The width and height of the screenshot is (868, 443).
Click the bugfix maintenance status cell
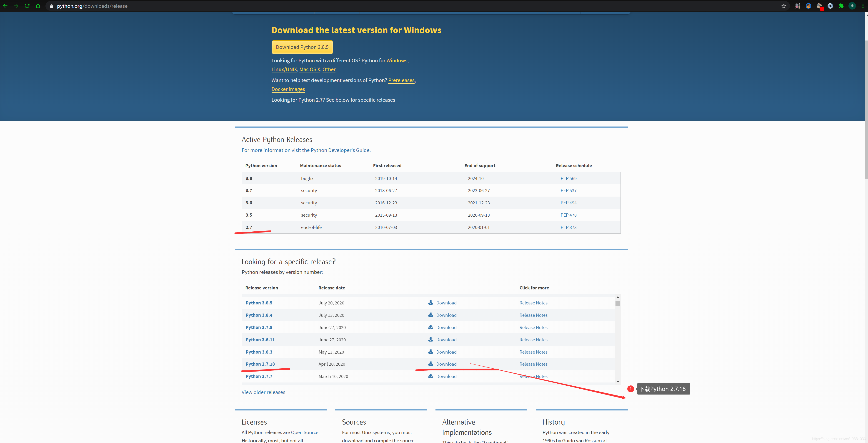(307, 178)
